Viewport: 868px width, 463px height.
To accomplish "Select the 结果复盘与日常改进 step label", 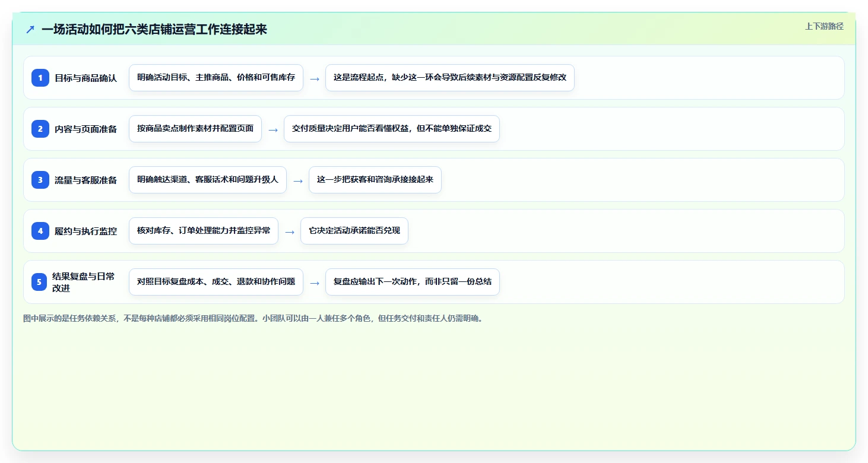I will [84, 282].
